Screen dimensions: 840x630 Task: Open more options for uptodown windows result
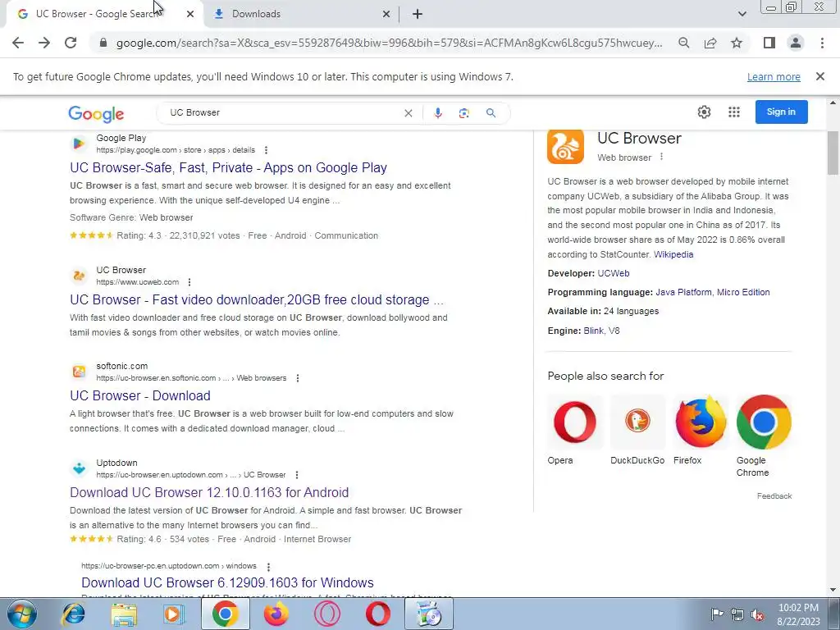268,567
